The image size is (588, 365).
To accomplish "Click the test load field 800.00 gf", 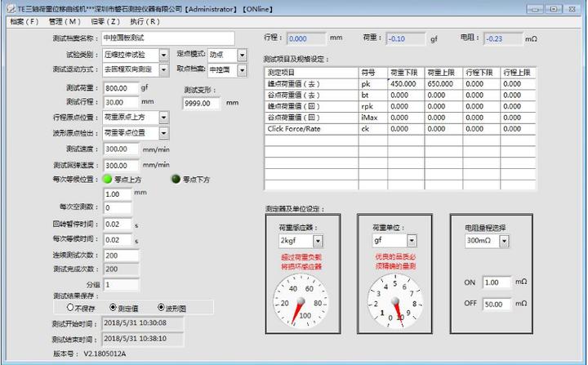I will click(121, 88).
